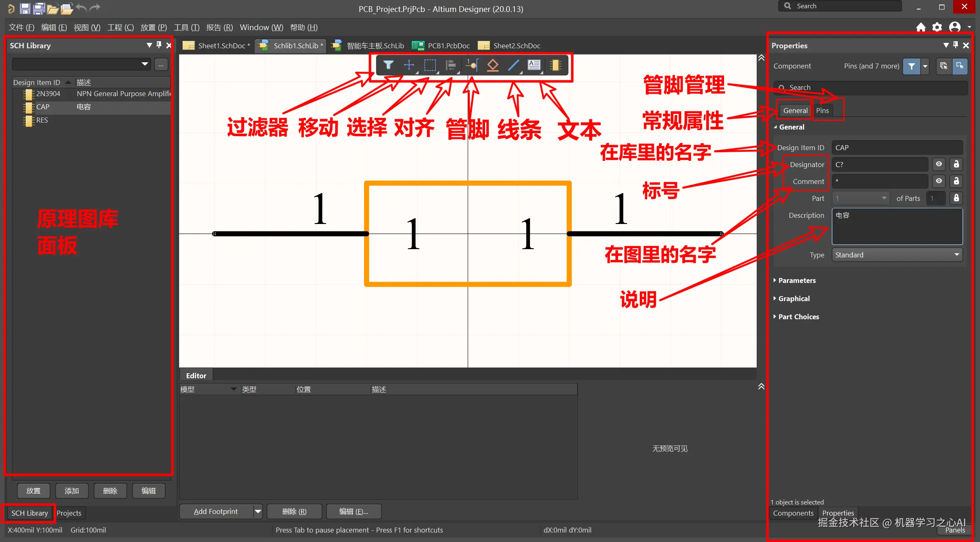Activate the Move tool on the toolbar
The width and height of the screenshot is (980, 542).
(x=409, y=65)
